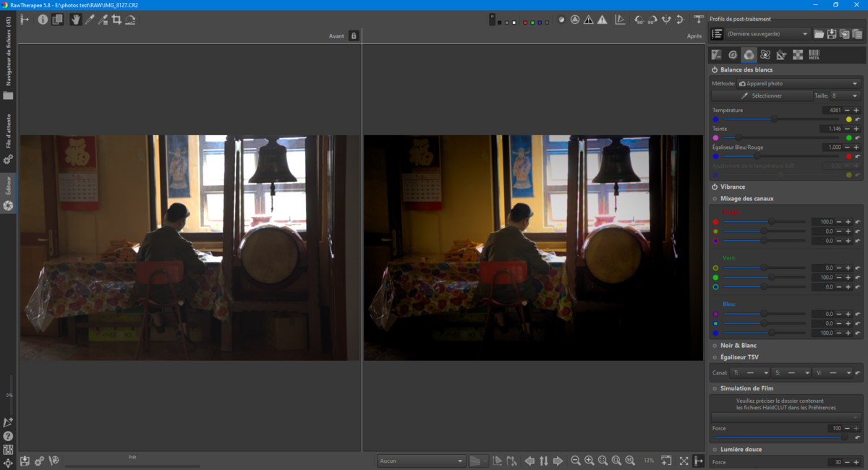This screenshot has height=470, width=868.
Task: Adjust the Température slider
Action: [x=780, y=119]
